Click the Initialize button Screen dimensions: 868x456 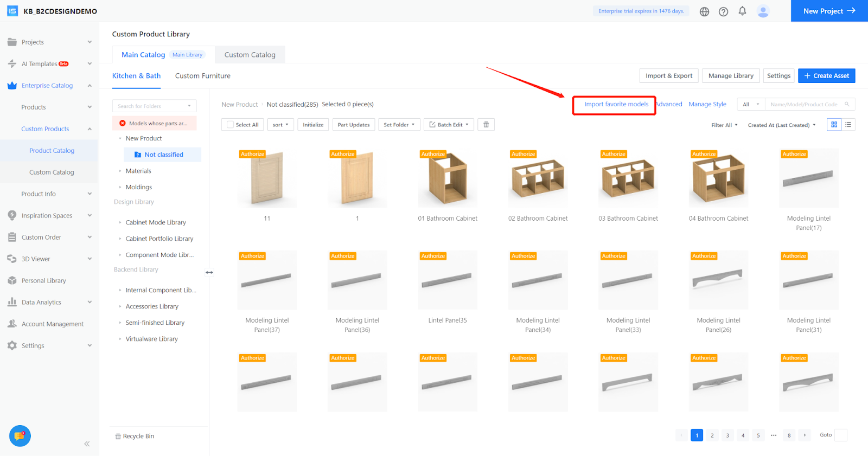(x=313, y=125)
